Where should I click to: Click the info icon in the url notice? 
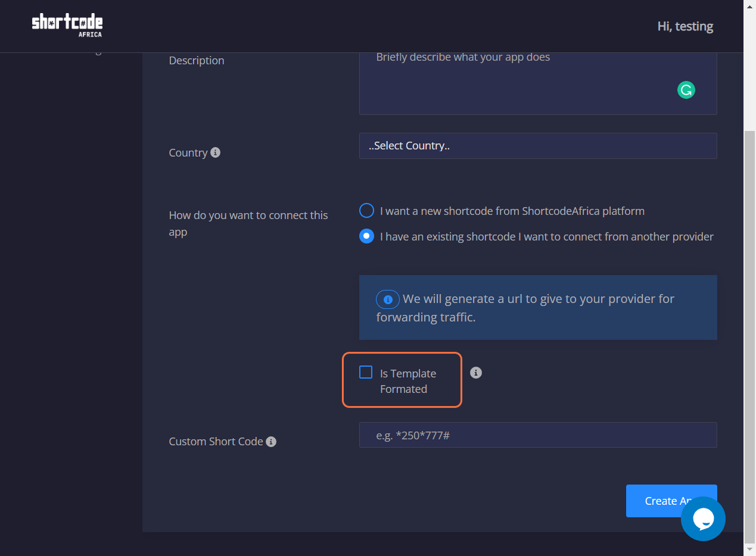pos(388,299)
